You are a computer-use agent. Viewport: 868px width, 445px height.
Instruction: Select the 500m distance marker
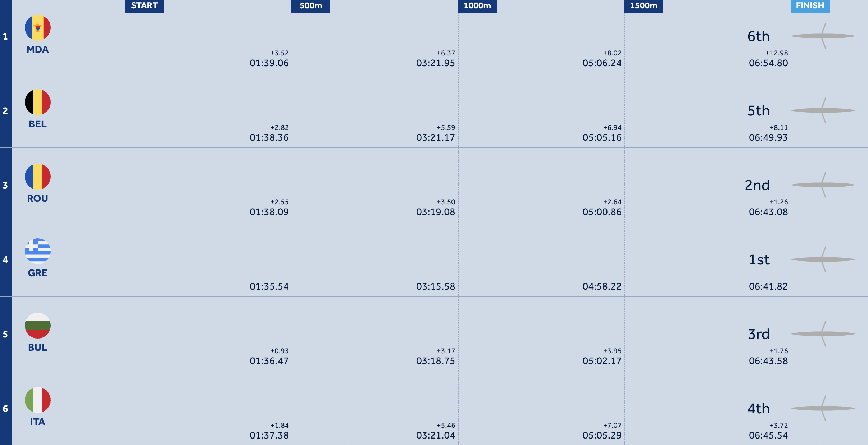click(x=311, y=6)
